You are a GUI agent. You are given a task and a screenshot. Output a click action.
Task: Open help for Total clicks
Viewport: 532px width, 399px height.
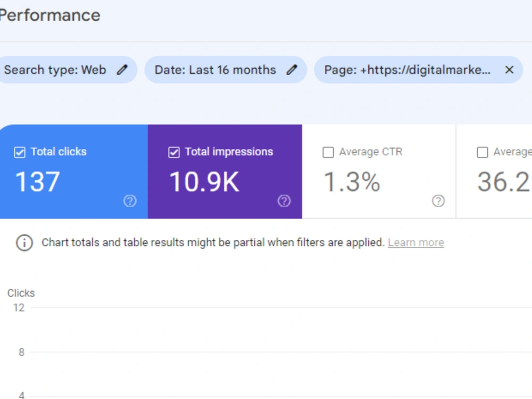(130, 201)
